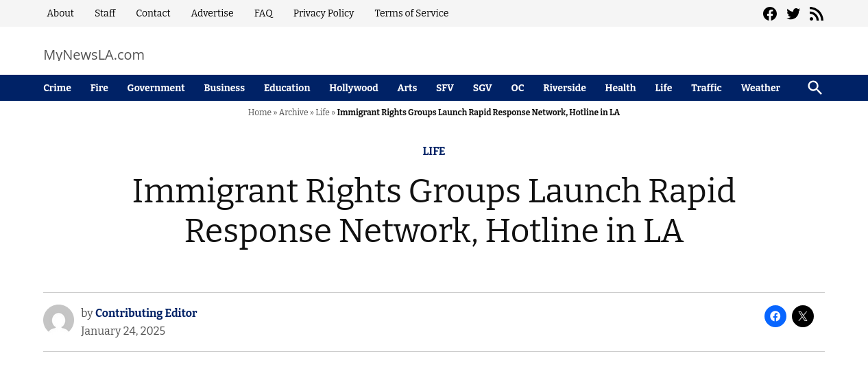Screen dimensions: 868x367
Task: View the Privacy Policy
Action: click(x=324, y=13)
